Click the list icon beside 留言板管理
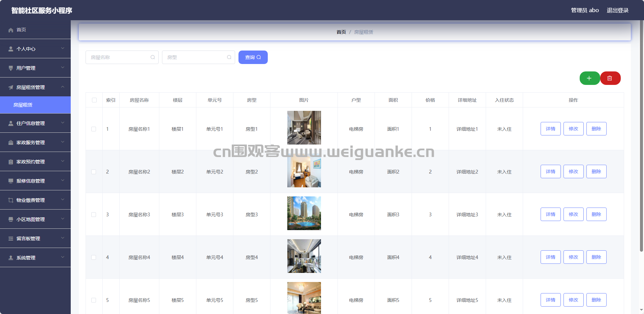This screenshot has width=644, height=314. tap(11, 239)
